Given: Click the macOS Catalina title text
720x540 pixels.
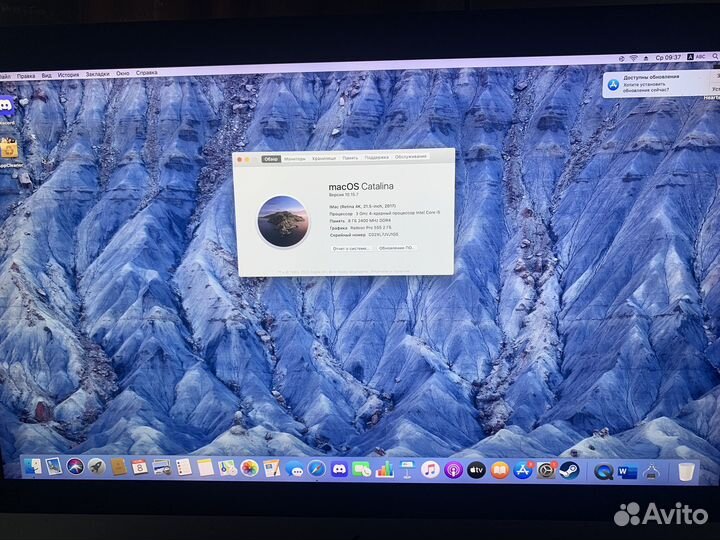Looking at the screenshot, I should click(x=361, y=186).
